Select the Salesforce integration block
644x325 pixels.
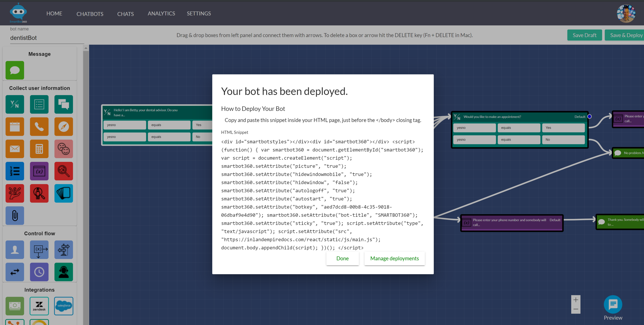64,306
